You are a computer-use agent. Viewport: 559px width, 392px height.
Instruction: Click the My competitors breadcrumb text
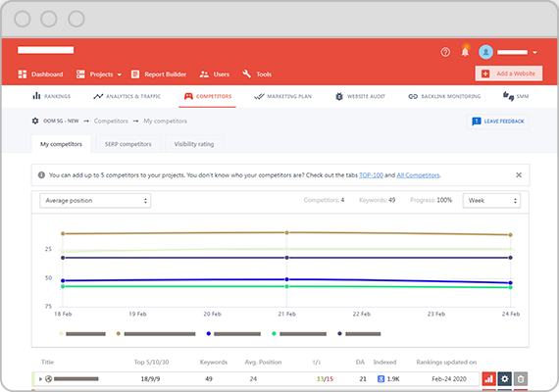165,122
